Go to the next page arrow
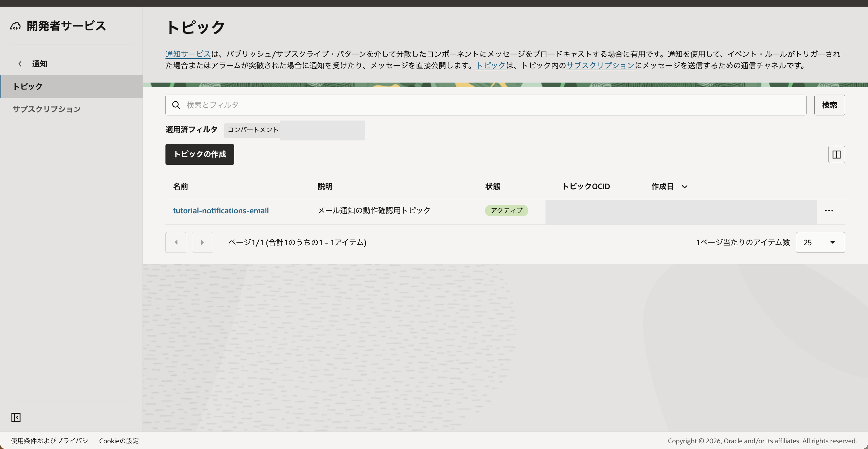Image resolution: width=868 pixels, height=449 pixels. [202, 242]
